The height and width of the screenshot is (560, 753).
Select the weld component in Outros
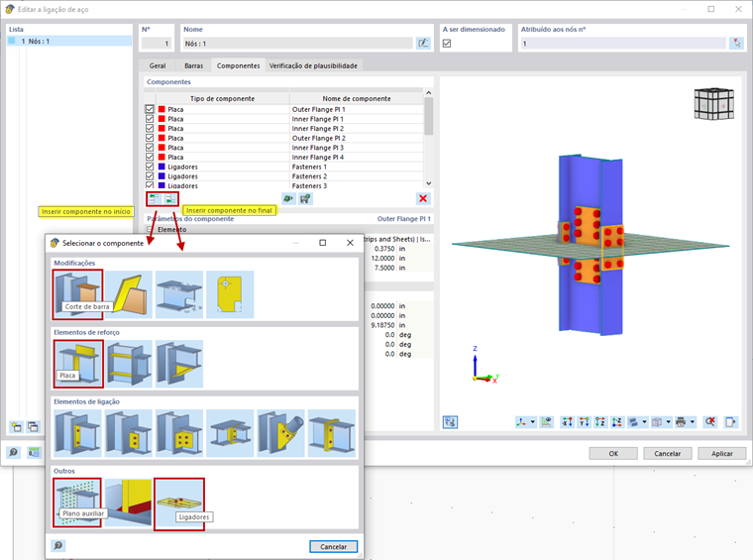[128, 503]
